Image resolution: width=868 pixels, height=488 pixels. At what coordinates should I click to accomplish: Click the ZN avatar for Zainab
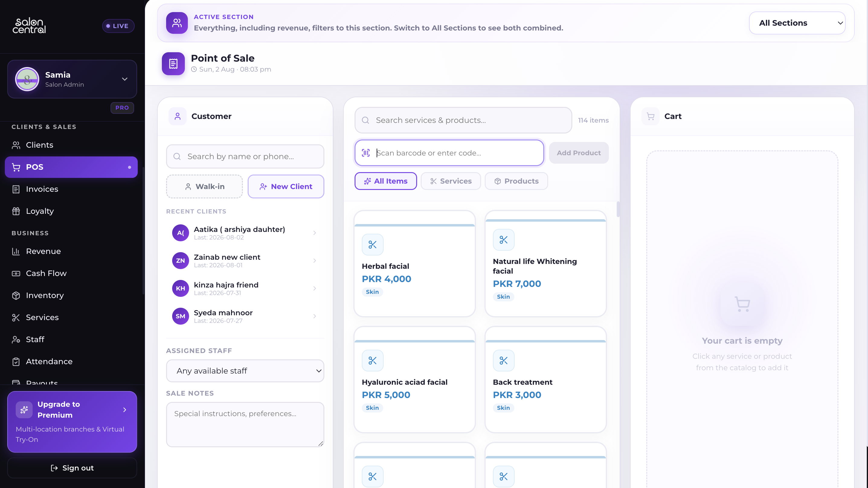pyautogui.click(x=181, y=261)
